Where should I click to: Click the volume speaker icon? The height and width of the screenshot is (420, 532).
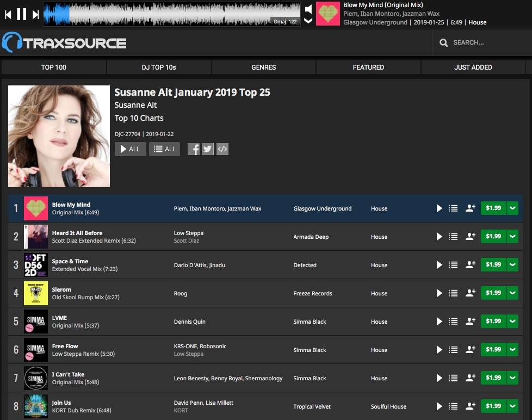(308, 9)
